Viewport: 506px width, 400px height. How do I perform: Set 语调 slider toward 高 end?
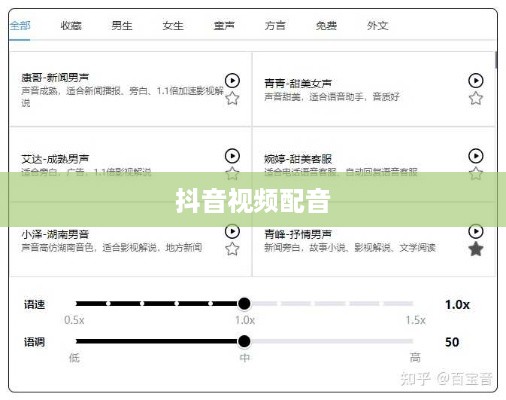tap(412, 341)
